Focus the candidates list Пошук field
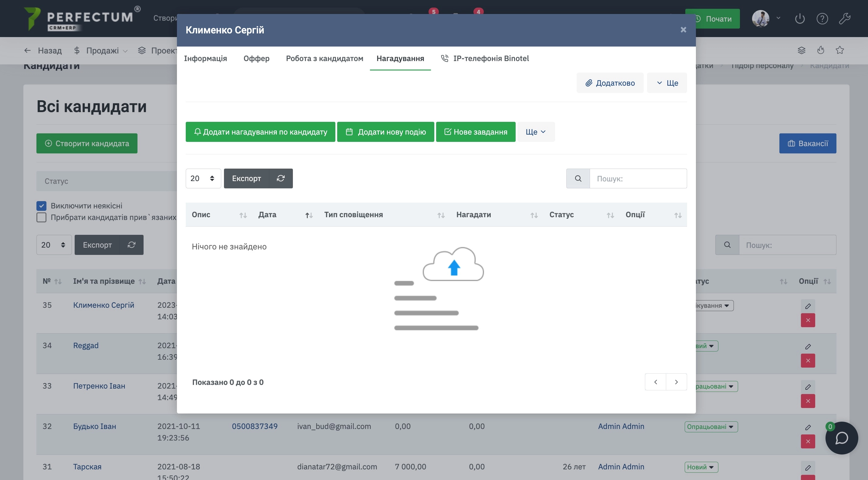Image resolution: width=868 pixels, height=480 pixels. [788, 245]
